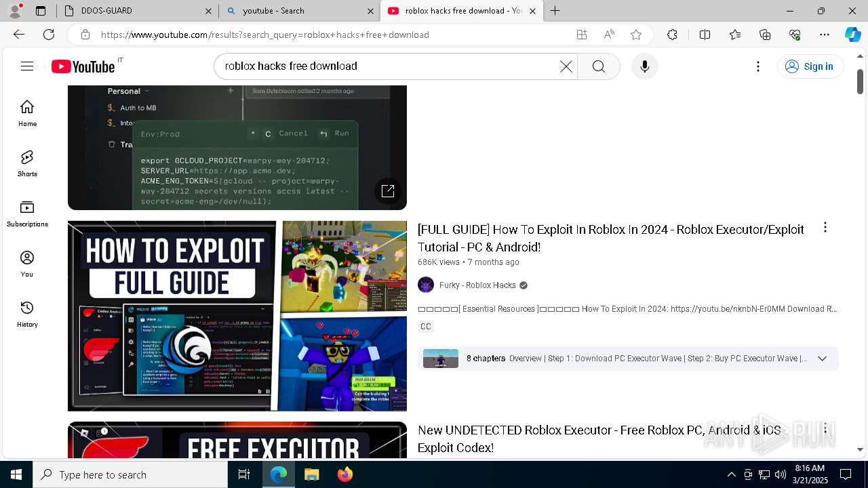Click the page scrollbar down arrow
This screenshot has height=488, width=868.
861,449
